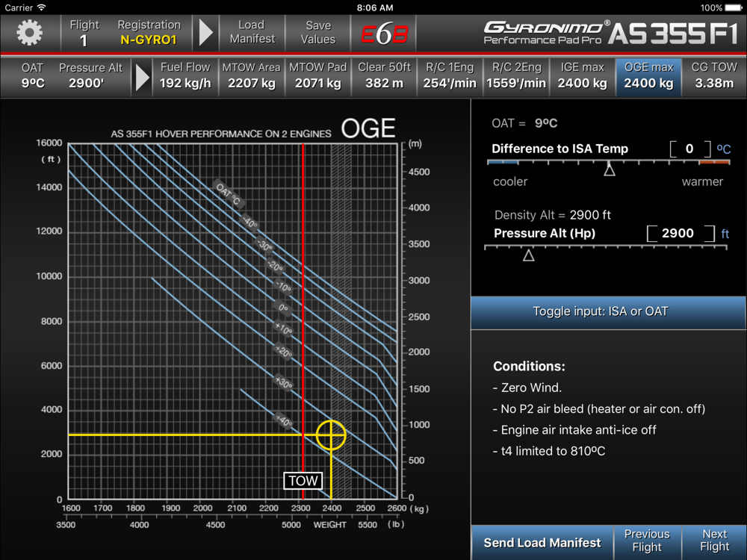
Task: Tap the 0º curve label on chart
Action: (x=283, y=308)
